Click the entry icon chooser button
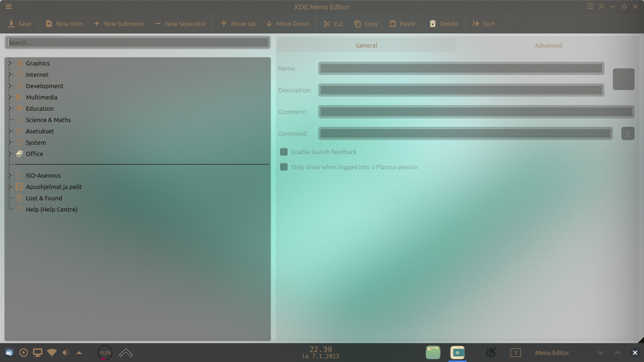The height and width of the screenshot is (362, 644). [623, 79]
